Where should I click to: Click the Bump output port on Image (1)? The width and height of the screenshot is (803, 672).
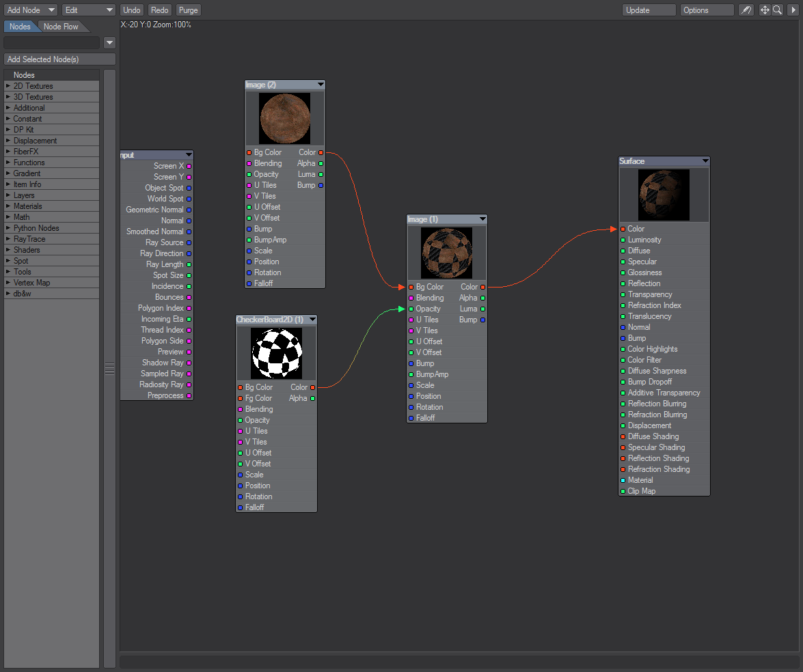pos(482,320)
